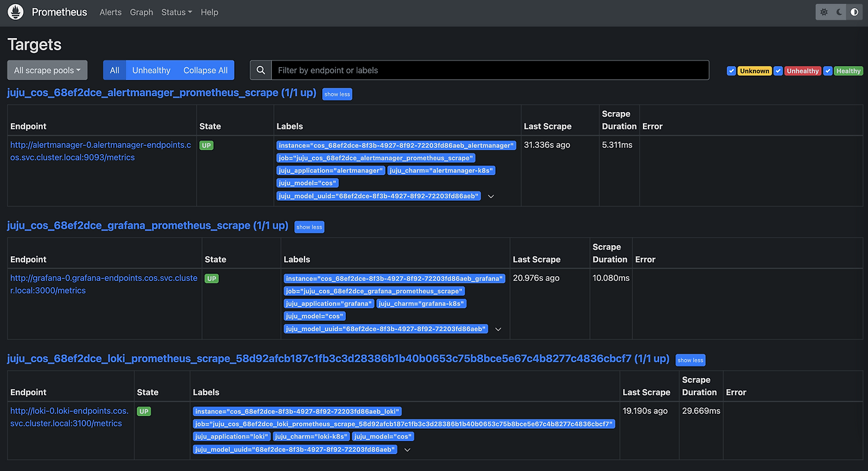The height and width of the screenshot is (471, 868).
Task: Collapse alertmanager pool with show less
Action: click(337, 94)
